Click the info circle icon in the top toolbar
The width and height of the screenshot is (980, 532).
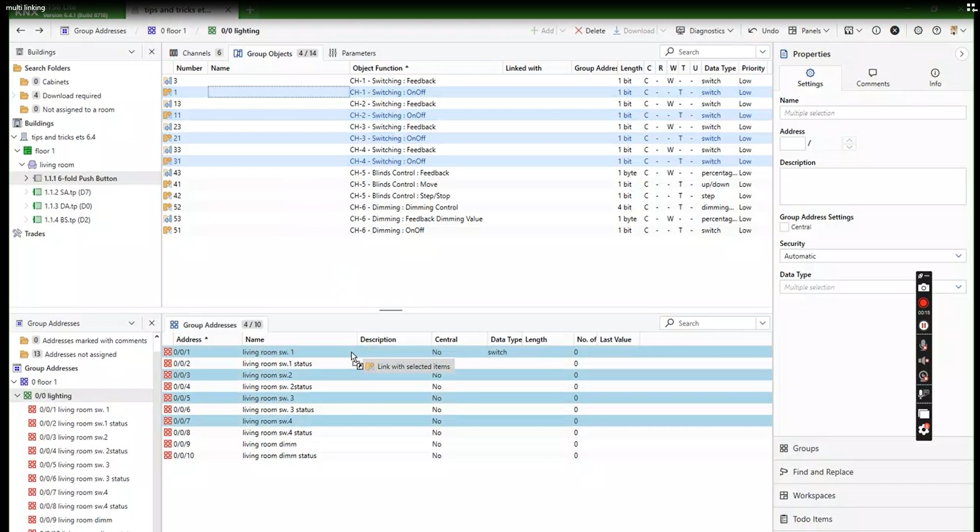[x=876, y=30]
